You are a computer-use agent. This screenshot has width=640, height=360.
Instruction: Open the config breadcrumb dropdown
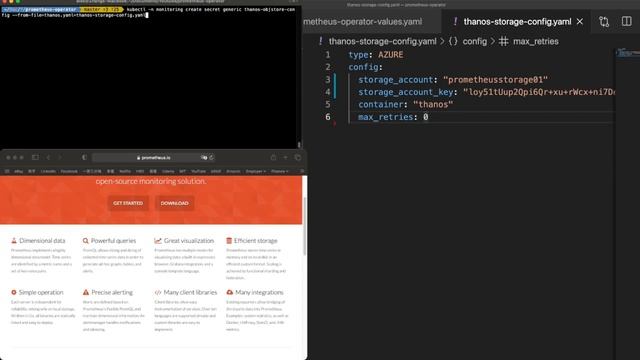[474, 41]
